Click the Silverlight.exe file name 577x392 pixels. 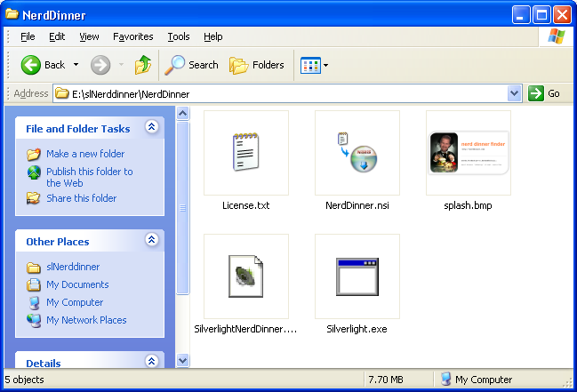pos(357,329)
